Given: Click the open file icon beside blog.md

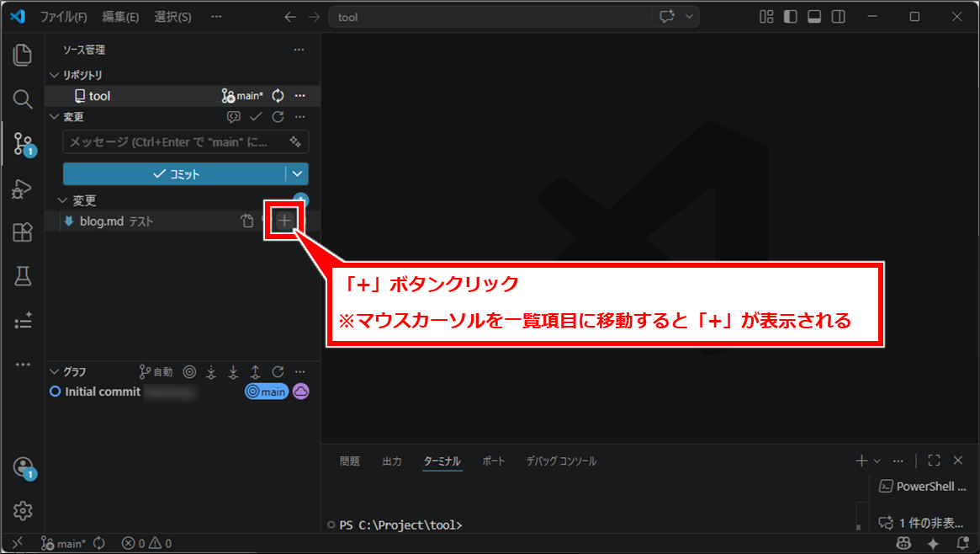Looking at the screenshot, I should click(246, 221).
